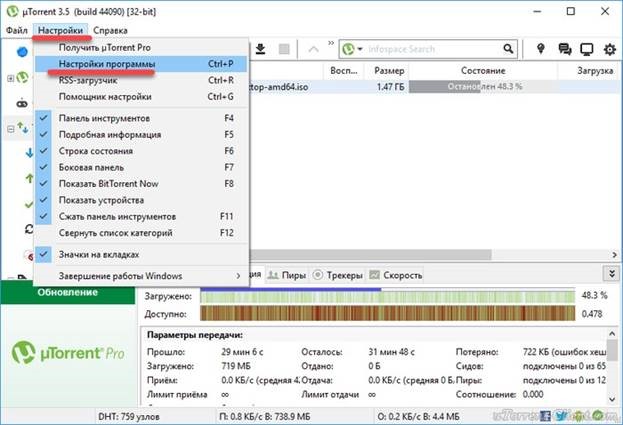The width and height of the screenshot is (623, 425).
Task: Click the move up queue arrow
Action: click(x=313, y=49)
